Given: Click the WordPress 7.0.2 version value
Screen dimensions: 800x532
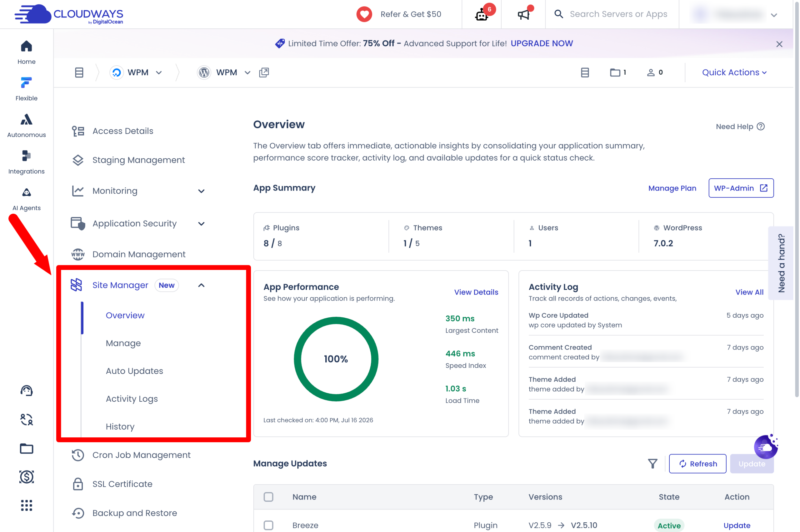Looking at the screenshot, I should pyautogui.click(x=663, y=243).
